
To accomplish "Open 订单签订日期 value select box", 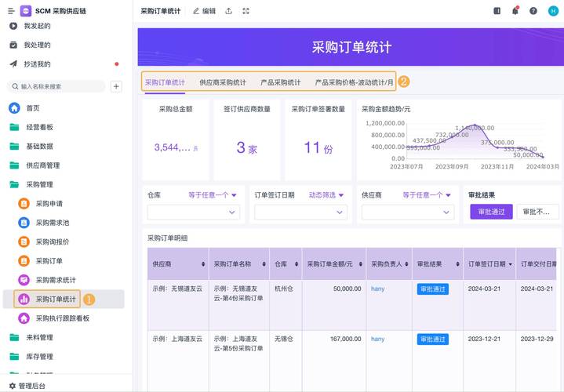I will (x=300, y=212).
